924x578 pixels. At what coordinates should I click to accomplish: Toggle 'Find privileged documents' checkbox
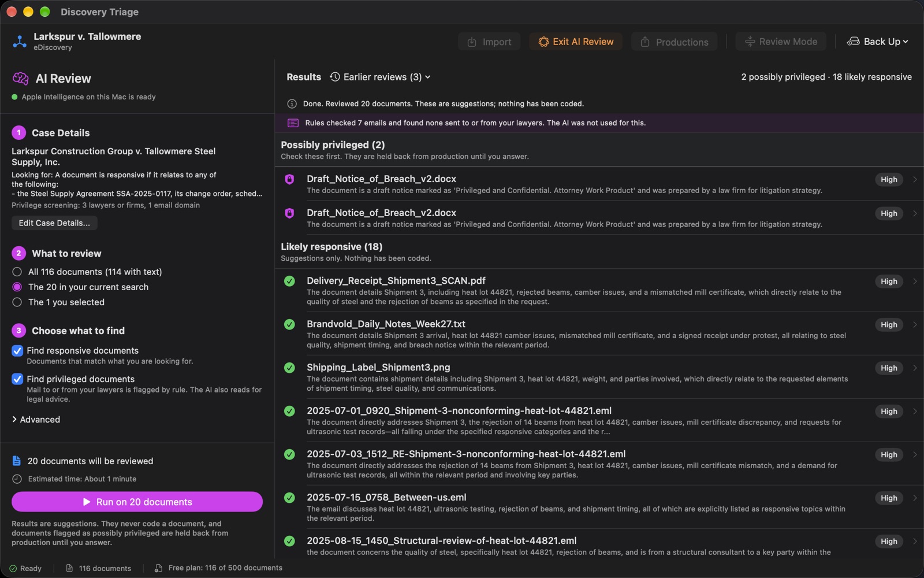[17, 379]
